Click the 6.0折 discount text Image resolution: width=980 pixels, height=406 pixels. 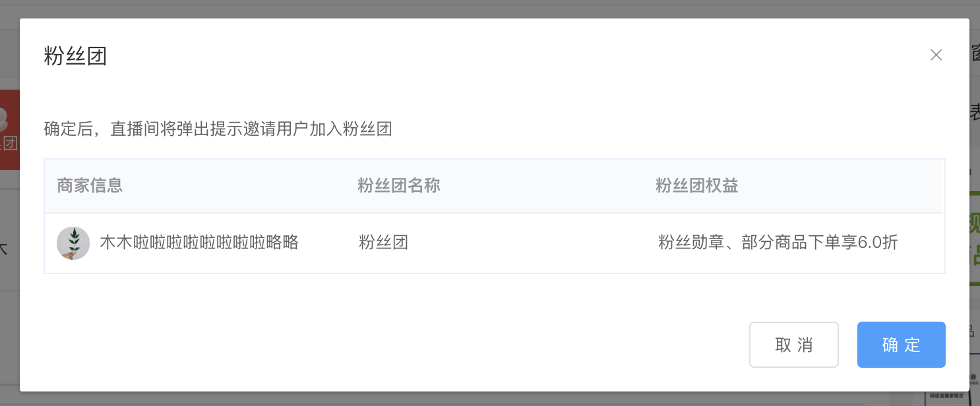click(x=878, y=243)
